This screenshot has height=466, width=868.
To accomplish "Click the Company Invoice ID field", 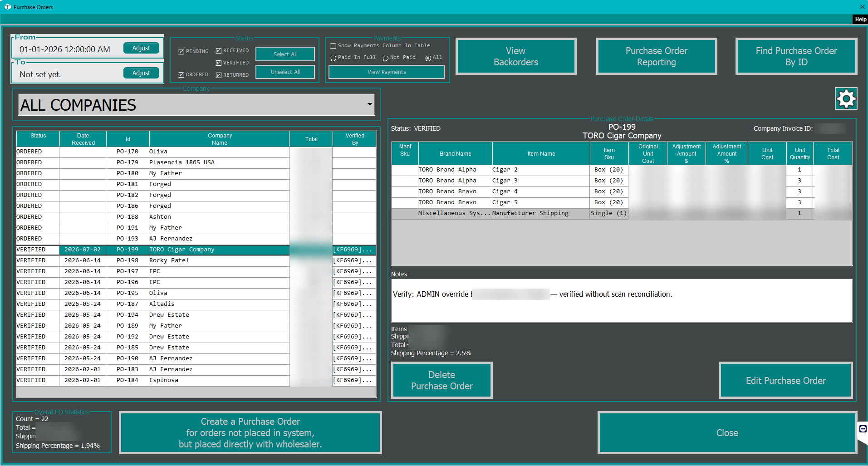I will [830, 128].
